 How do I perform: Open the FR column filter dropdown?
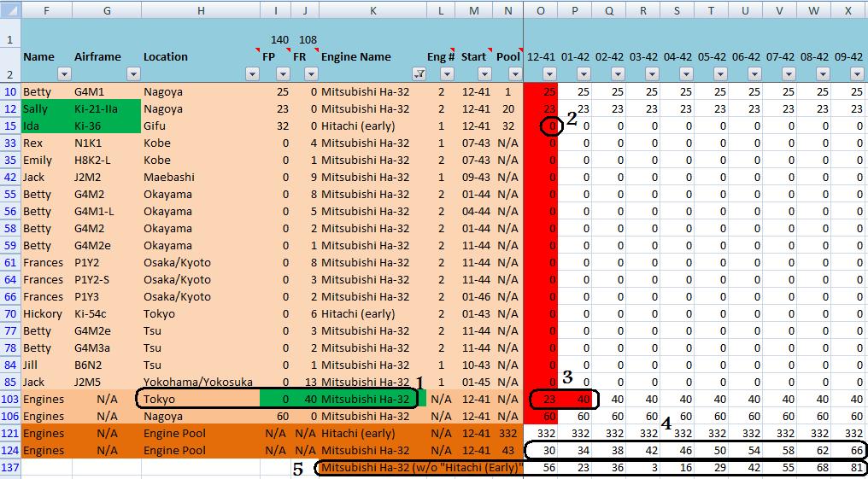[311, 74]
